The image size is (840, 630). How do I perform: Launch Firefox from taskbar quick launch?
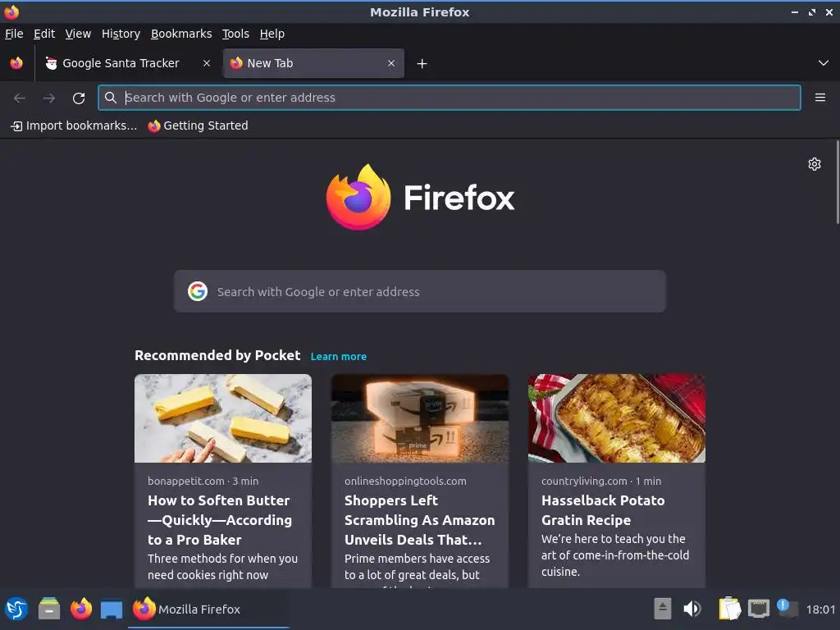[x=81, y=609]
